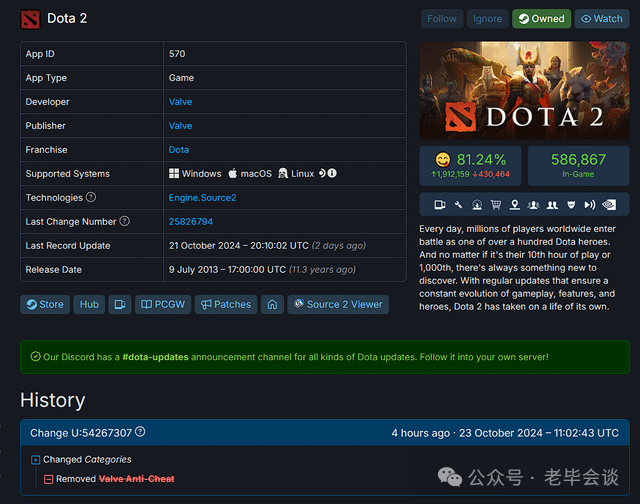
Task: Click the Ignore button
Action: (x=487, y=19)
